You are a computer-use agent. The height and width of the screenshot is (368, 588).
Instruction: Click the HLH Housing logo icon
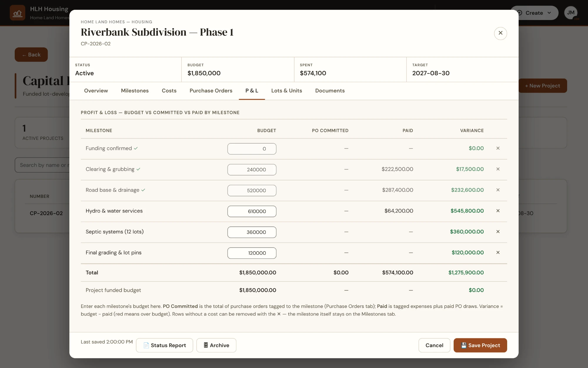[x=17, y=13]
